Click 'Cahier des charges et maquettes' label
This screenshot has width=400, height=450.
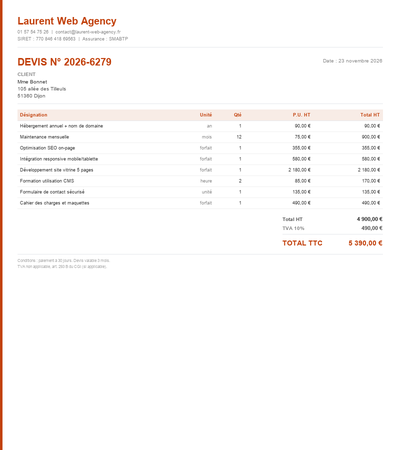pos(54,203)
